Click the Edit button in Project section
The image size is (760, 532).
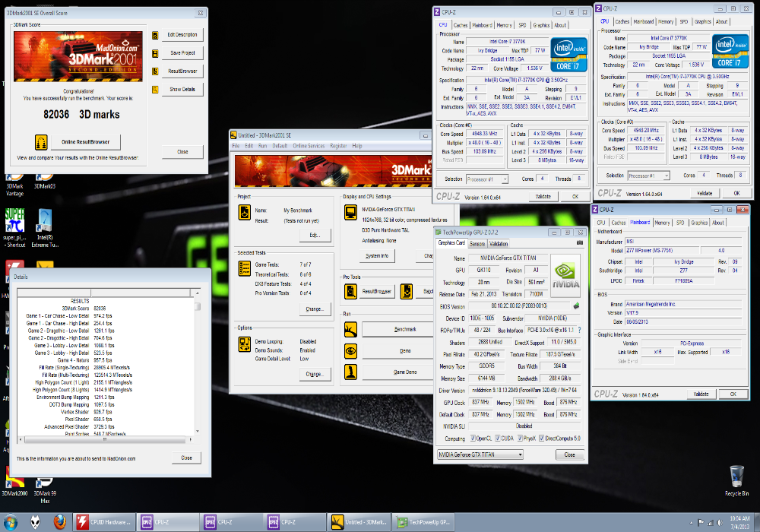pyautogui.click(x=314, y=235)
